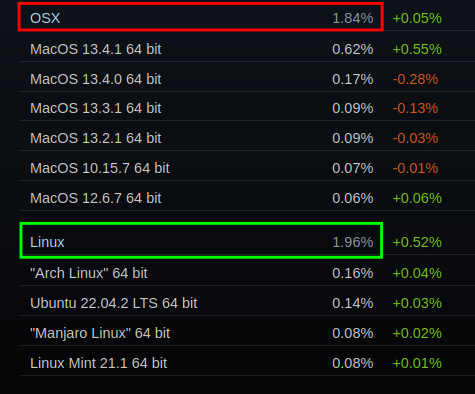Select the 0.06% share for MacOS 12.6.7
The width and height of the screenshot is (475, 394).
click(x=353, y=198)
